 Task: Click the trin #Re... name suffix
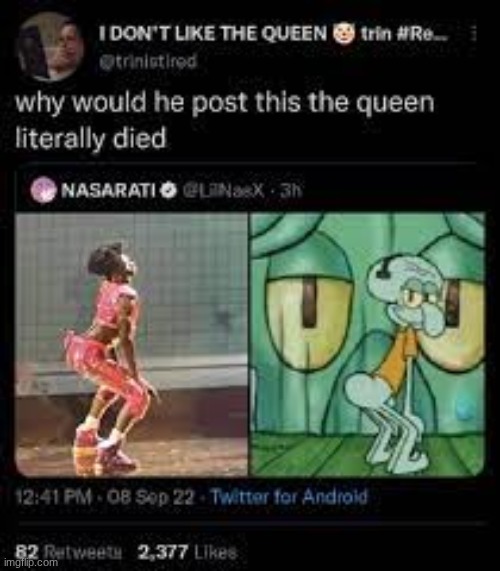click(405, 34)
